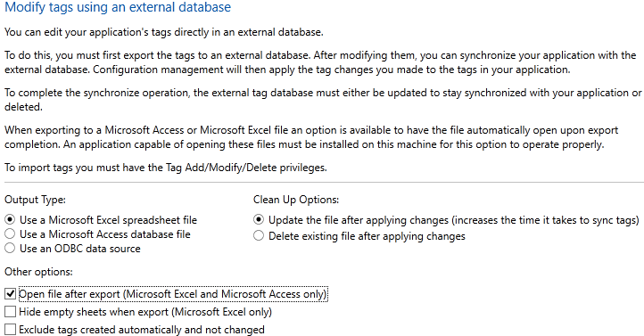Choose the Delete existing file radio button
Screen dimensions: 644x336
[259, 236]
